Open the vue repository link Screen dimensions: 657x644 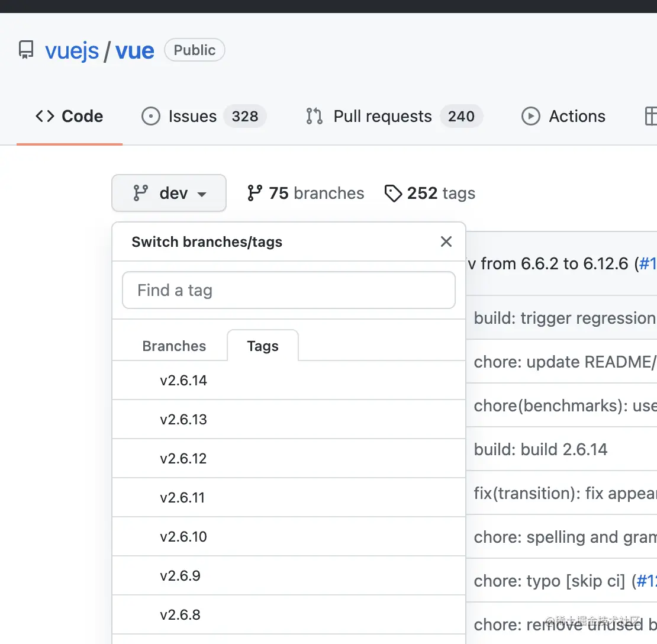click(134, 51)
